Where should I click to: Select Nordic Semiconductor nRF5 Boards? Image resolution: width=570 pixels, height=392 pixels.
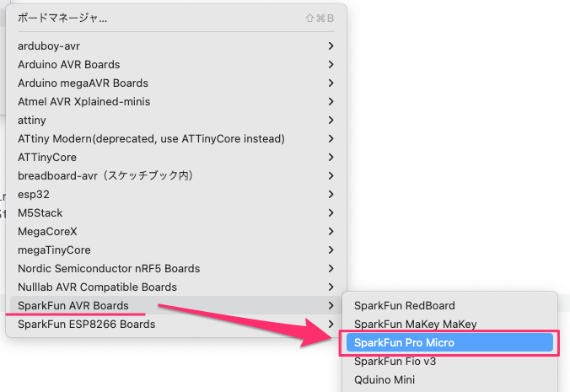(109, 269)
